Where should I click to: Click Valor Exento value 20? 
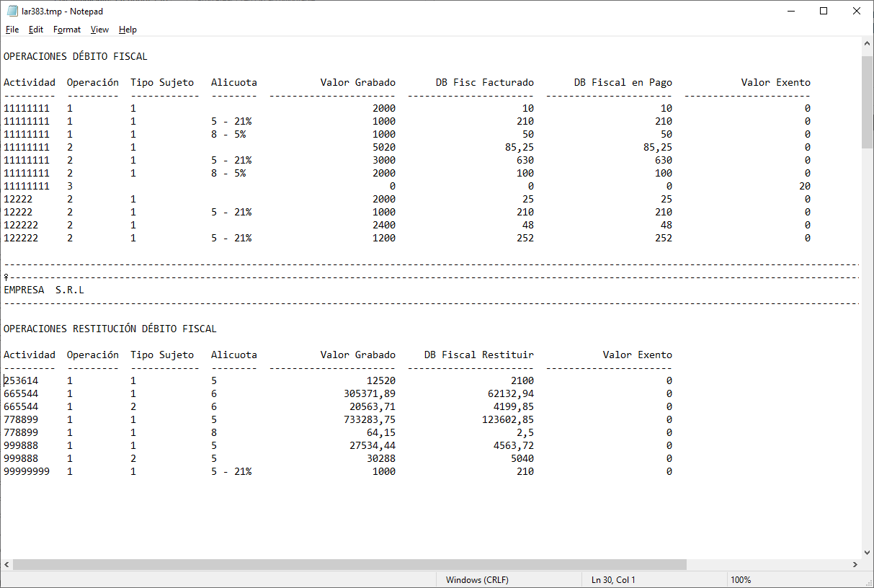805,186
